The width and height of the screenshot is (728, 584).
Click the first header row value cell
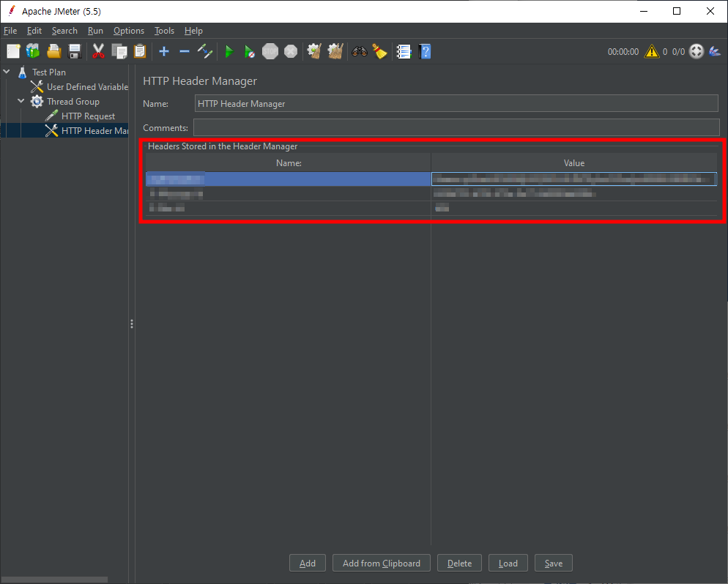click(574, 179)
